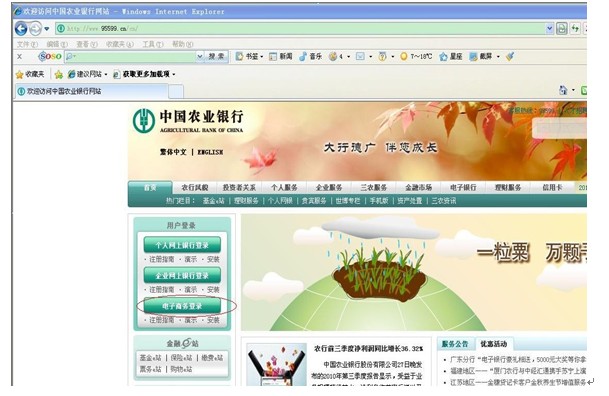The height and width of the screenshot is (396, 609).
Task: Expand the help icon dropdown arrow
Action: 393,57
